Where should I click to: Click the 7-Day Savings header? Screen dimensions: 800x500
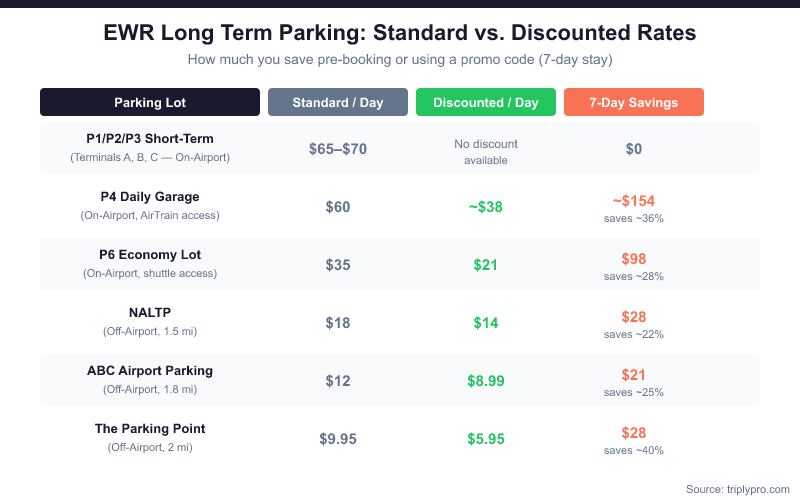tap(634, 102)
